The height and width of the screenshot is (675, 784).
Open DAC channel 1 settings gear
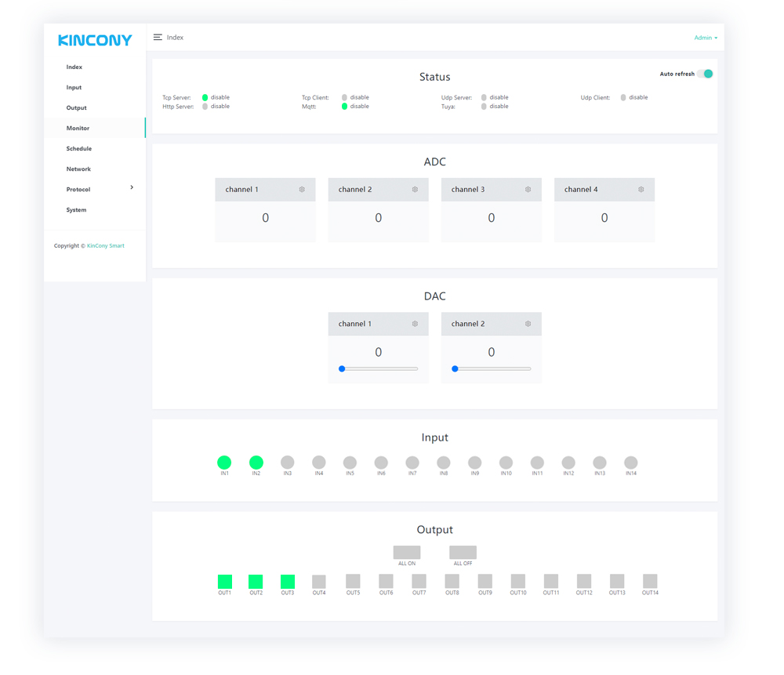tap(415, 324)
